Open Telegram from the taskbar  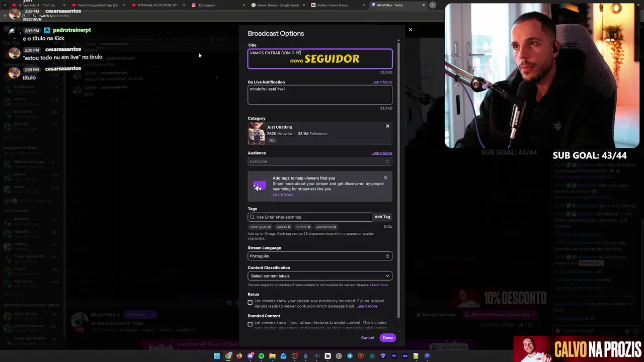pyautogui.click(x=350, y=356)
